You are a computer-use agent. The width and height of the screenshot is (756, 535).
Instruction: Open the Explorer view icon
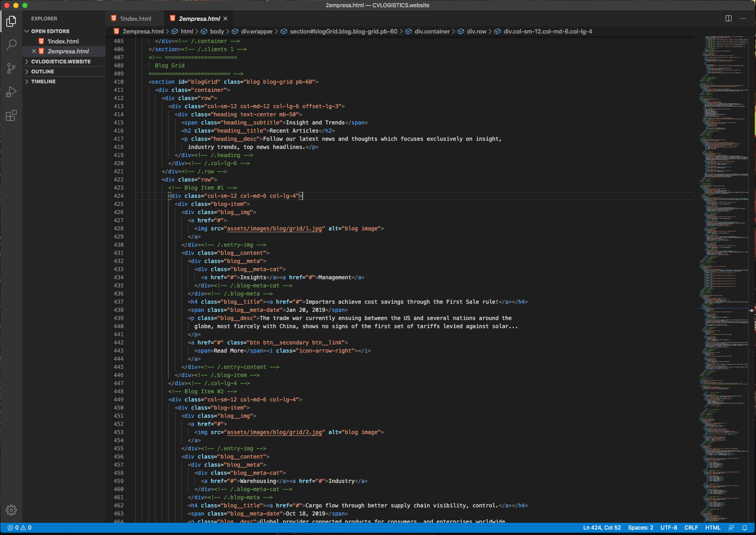(11, 21)
